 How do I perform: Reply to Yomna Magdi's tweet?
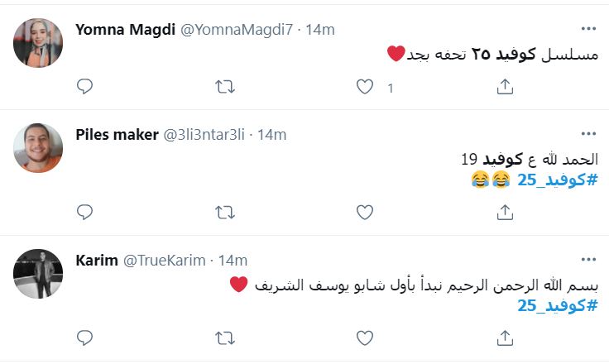[84, 86]
